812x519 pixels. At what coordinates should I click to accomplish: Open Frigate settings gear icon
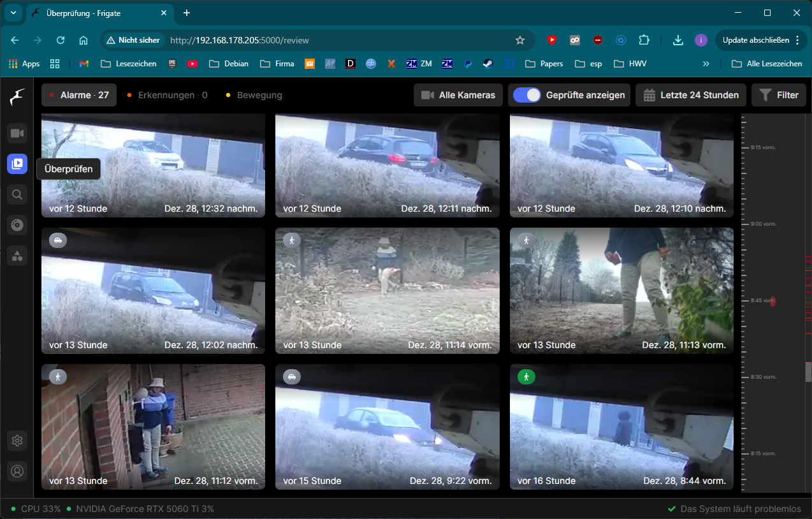17,441
